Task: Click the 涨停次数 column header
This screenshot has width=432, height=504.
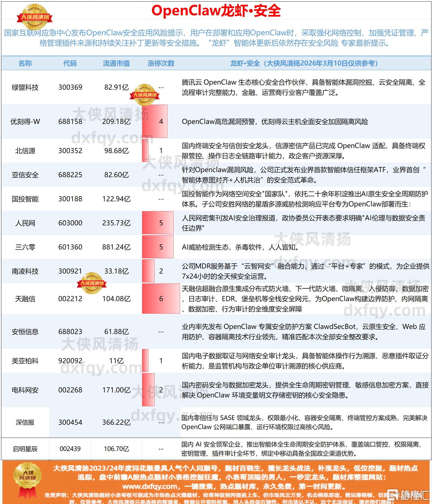Action: click(161, 63)
